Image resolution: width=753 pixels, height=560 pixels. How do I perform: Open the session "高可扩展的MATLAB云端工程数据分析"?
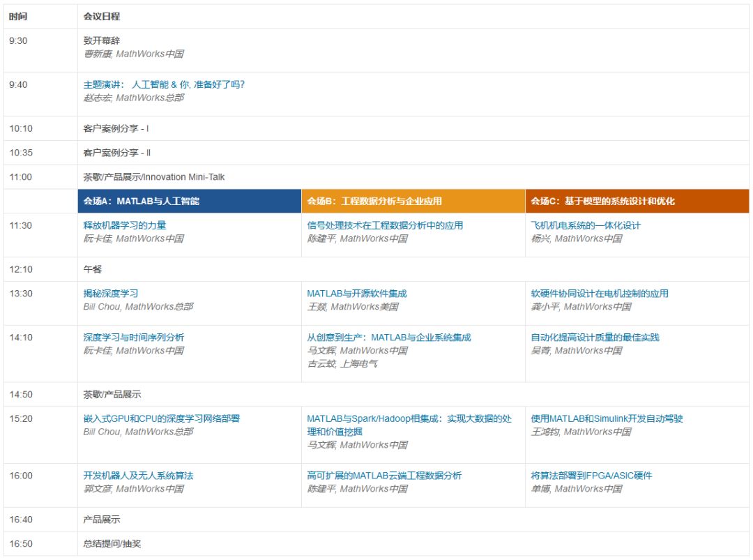(x=384, y=476)
